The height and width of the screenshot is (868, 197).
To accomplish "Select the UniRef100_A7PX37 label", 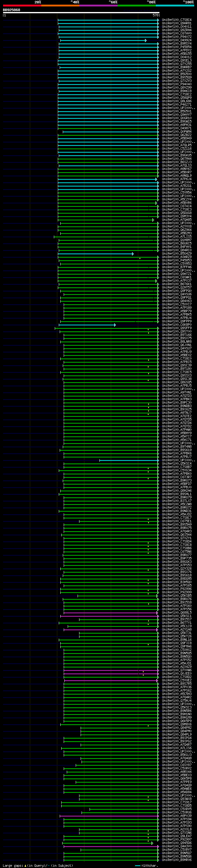I will 176,280.
